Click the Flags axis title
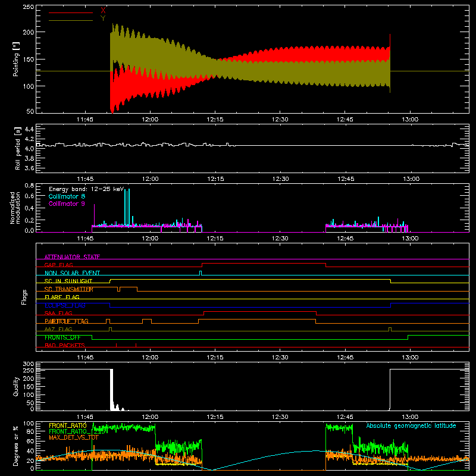 click(24, 297)
